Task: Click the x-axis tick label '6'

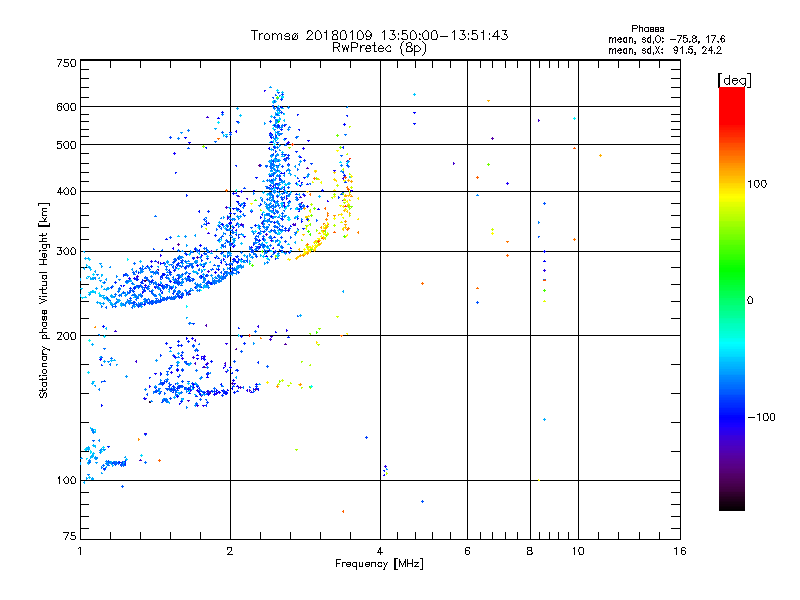Action: [467, 551]
